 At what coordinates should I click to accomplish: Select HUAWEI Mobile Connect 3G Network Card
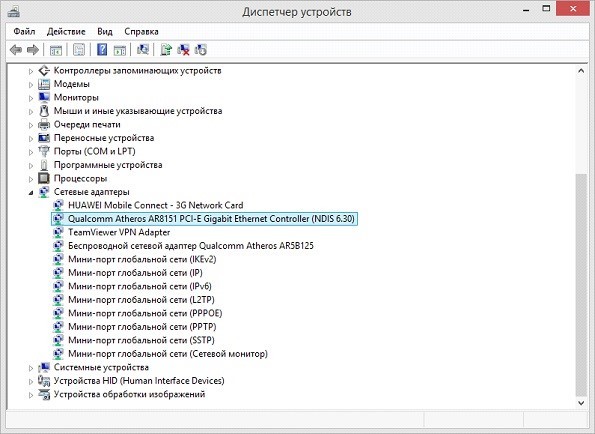pyautogui.click(x=156, y=205)
